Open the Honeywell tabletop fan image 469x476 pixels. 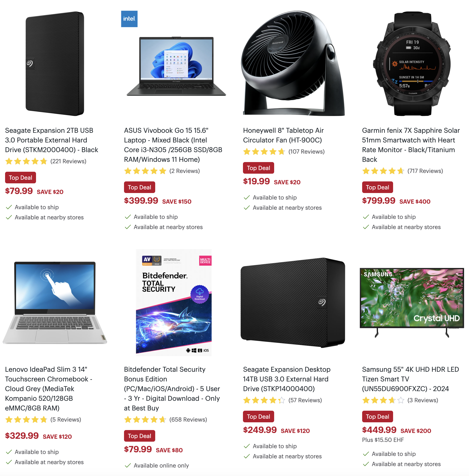(x=293, y=63)
